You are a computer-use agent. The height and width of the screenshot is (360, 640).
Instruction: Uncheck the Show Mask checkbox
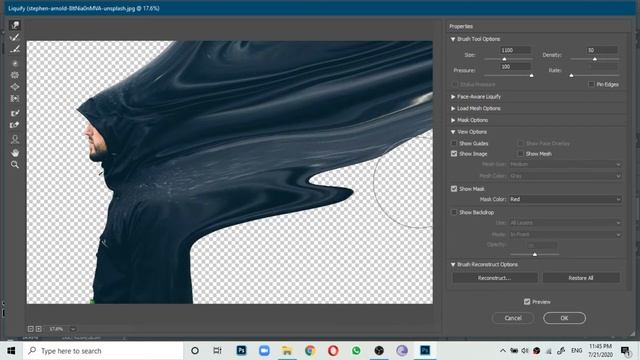click(454, 189)
